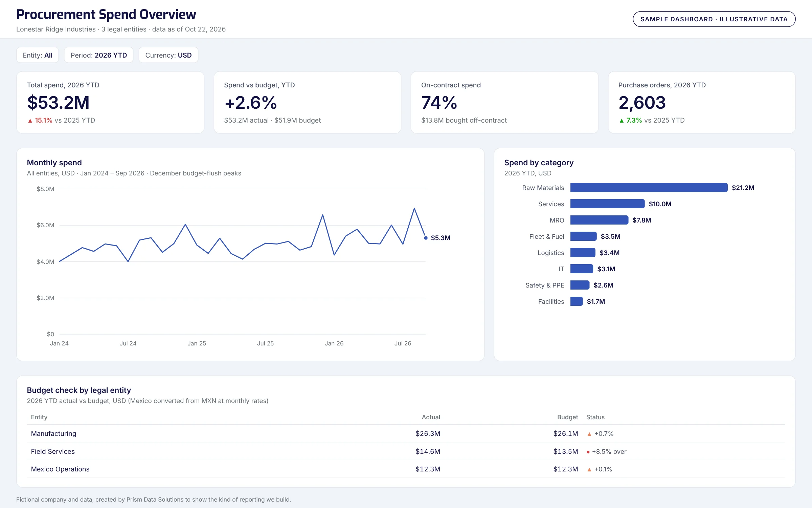Screen dimensions: 812x508
Task: Click the Procurement Spend Overview heading
Action: (x=106, y=15)
